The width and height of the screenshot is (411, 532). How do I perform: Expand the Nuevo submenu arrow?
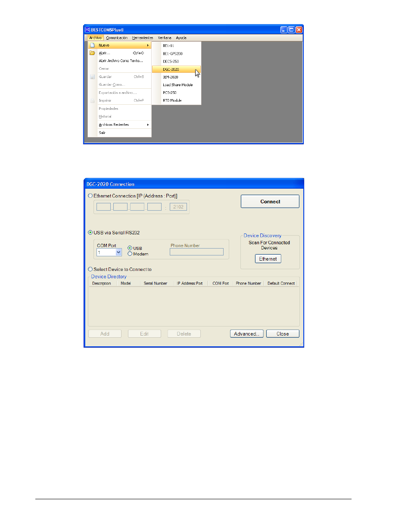[x=148, y=45]
